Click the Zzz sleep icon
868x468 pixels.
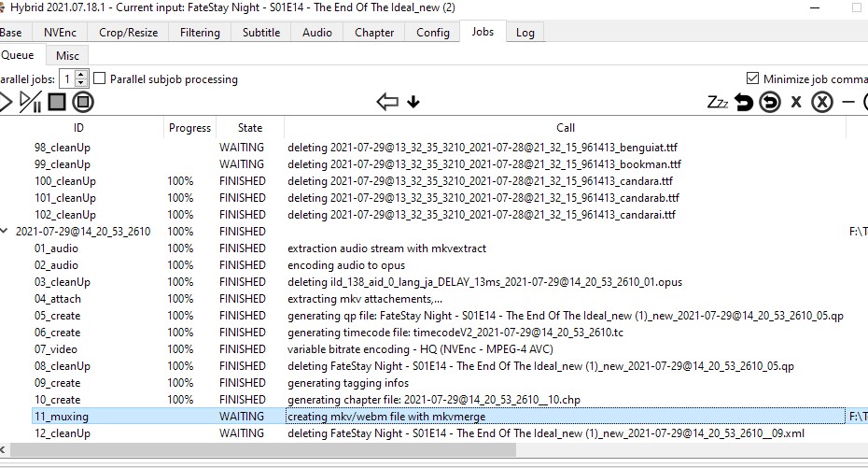pos(717,102)
